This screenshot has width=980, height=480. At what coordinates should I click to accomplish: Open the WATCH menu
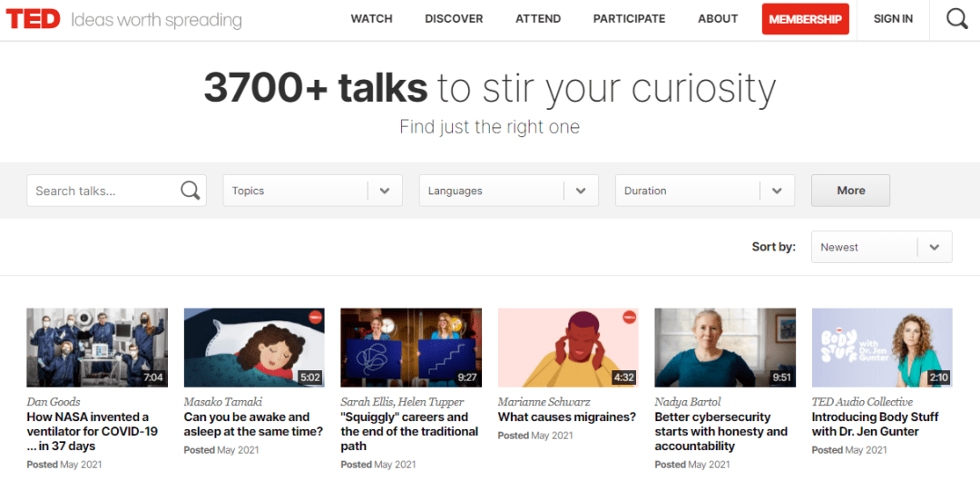(x=371, y=19)
